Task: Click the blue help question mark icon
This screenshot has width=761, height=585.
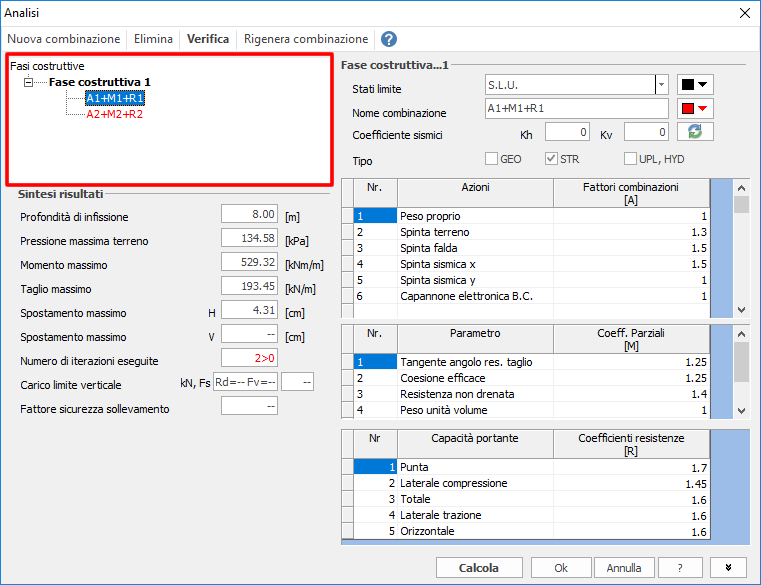Action: [389, 39]
